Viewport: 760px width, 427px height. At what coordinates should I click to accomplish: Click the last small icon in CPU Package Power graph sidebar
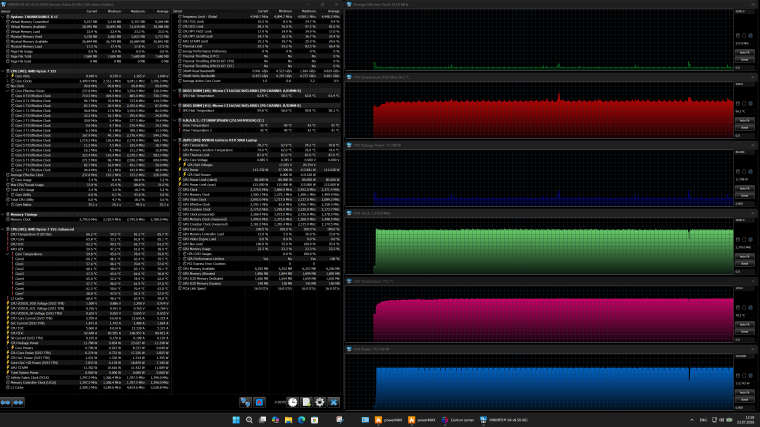coord(751,172)
